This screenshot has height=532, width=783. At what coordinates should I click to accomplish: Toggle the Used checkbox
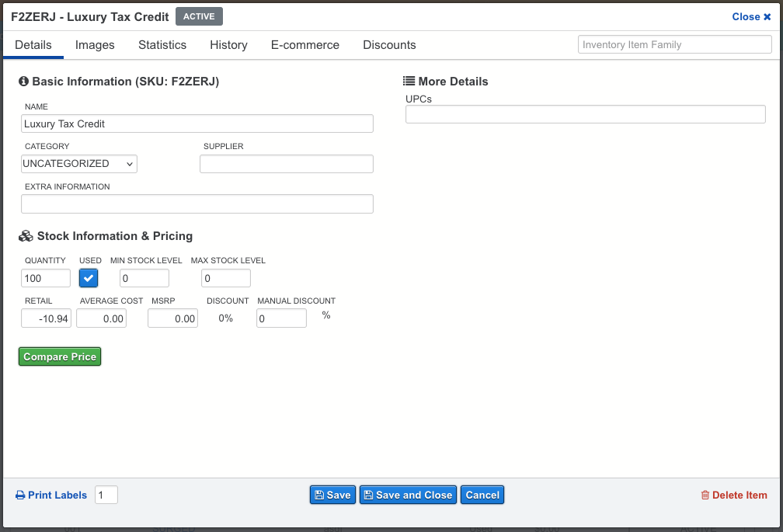point(89,278)
